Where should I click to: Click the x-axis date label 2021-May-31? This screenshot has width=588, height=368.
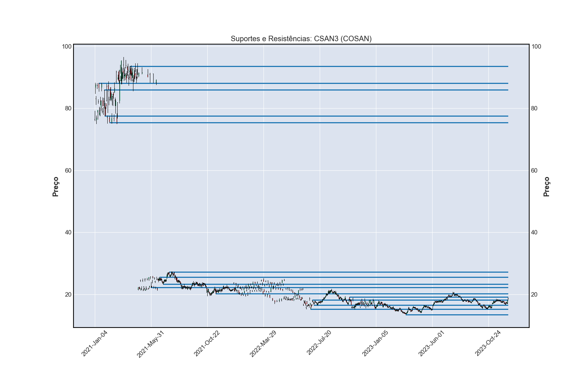coord(150,344)
